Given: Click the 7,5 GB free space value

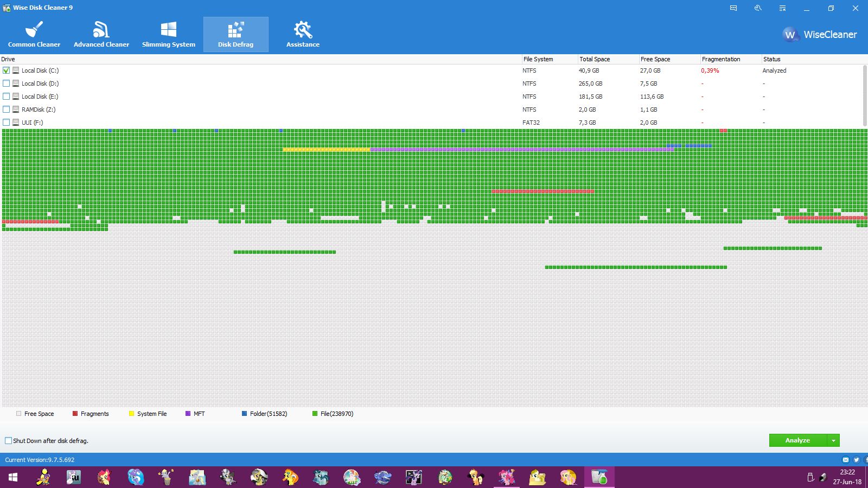Looking at the screenshot, I should [x=649, y=84].
